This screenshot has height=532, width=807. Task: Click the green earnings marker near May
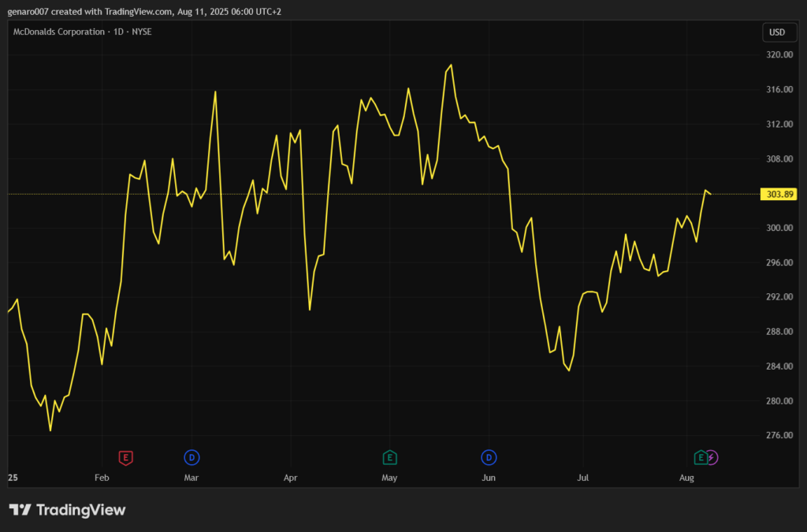click(389, 457)
